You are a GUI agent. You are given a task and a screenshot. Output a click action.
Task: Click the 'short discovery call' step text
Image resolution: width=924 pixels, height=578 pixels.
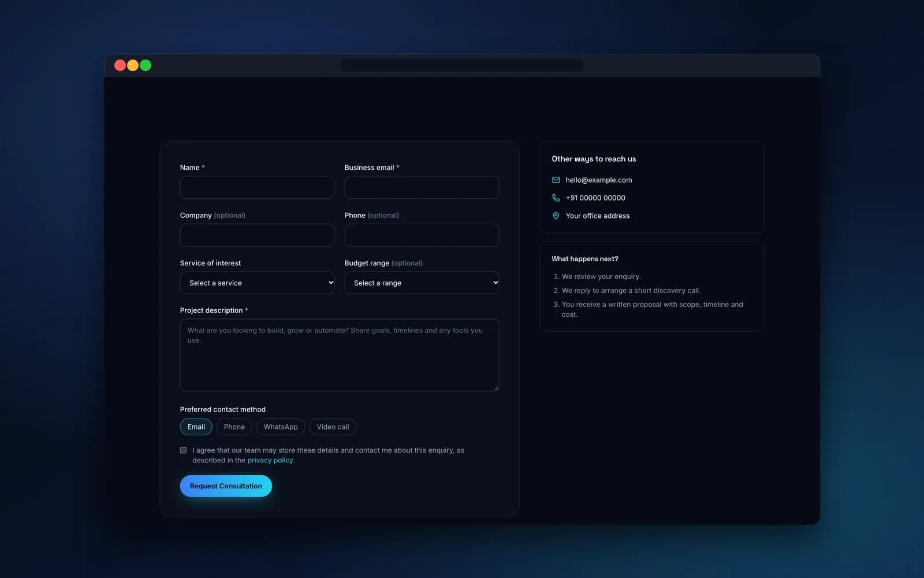[x=631, y=291]
